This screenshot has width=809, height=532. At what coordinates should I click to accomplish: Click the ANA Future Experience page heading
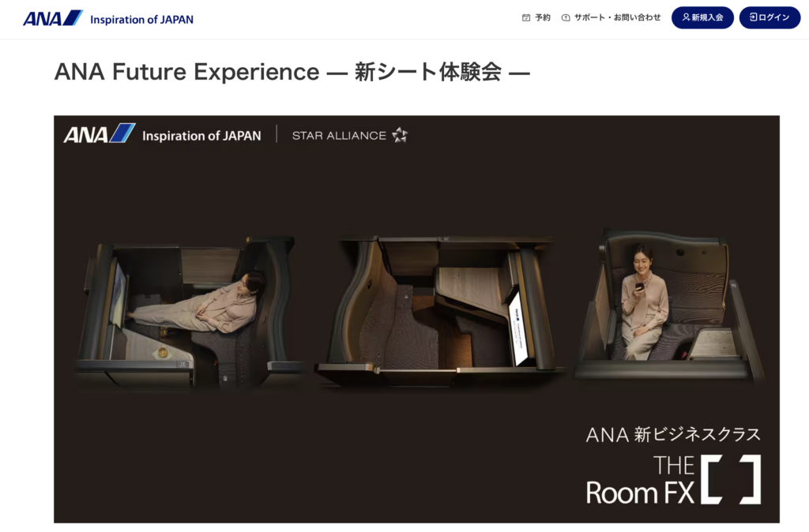point(292,72)
